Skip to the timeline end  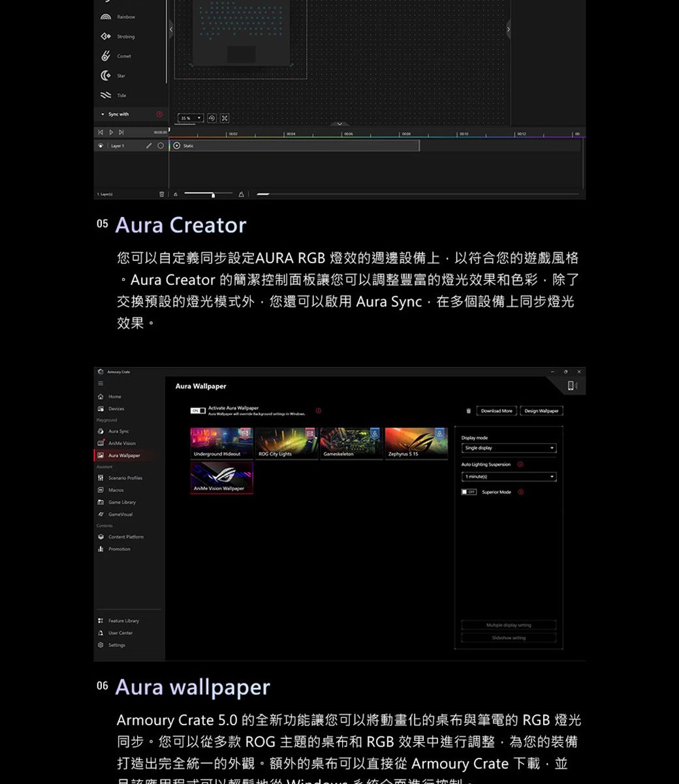coord(121,133)
